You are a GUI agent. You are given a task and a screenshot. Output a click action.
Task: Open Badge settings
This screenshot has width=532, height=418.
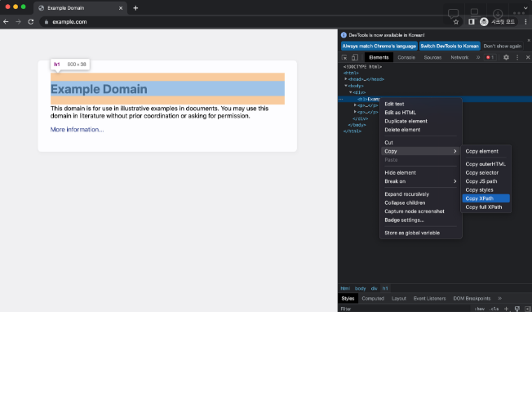(421, 220)
